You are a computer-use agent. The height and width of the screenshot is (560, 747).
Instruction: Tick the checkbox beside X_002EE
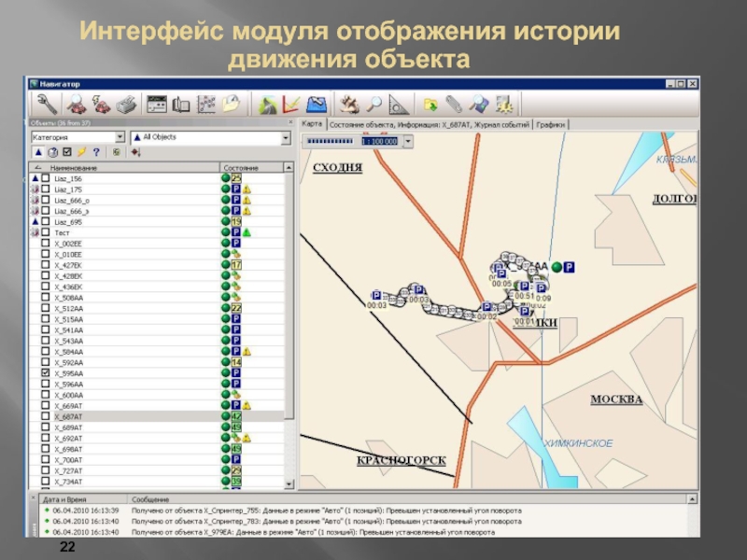tap(46, 244)
